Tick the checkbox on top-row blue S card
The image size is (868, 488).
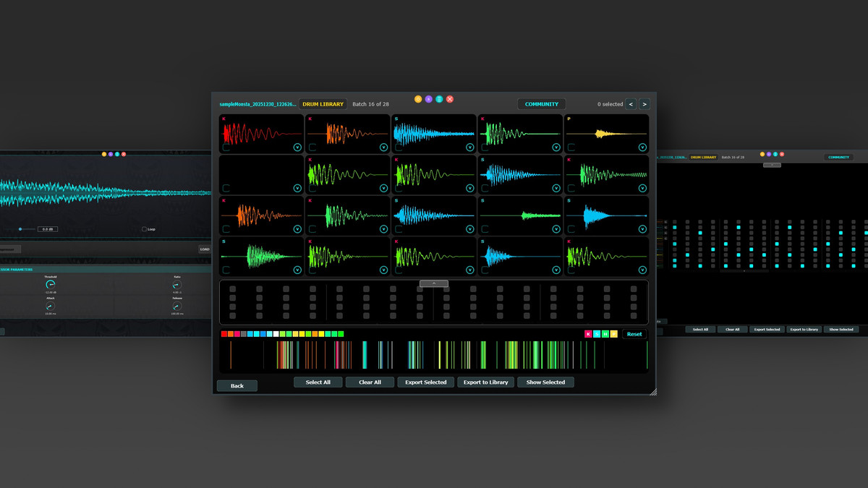(399, 147)
